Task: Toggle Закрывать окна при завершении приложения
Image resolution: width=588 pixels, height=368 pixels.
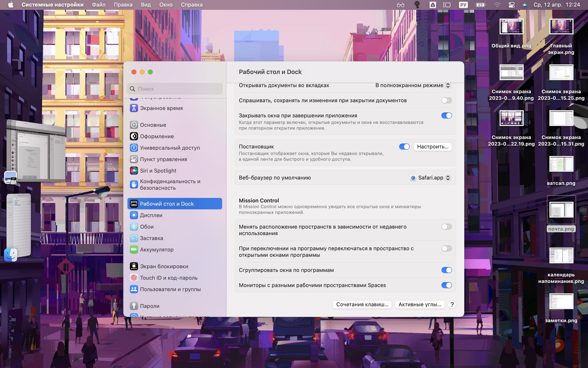Action: point(446,115)
